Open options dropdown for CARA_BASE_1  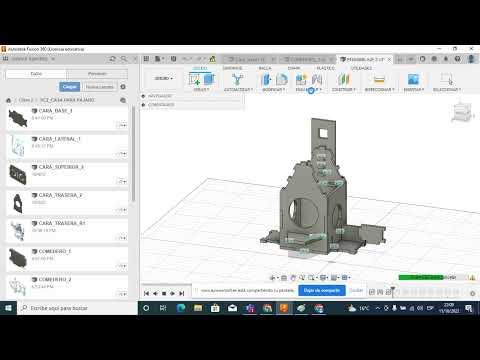pyautogui.click(x=122, y=125)
